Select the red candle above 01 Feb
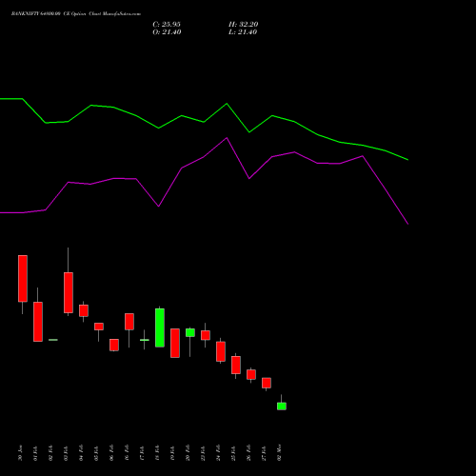Screen dimensions: 476x476 [x=38, y=322]
